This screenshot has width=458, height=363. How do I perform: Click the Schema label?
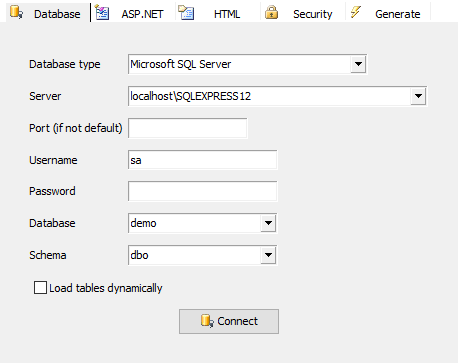coord(48,255)
